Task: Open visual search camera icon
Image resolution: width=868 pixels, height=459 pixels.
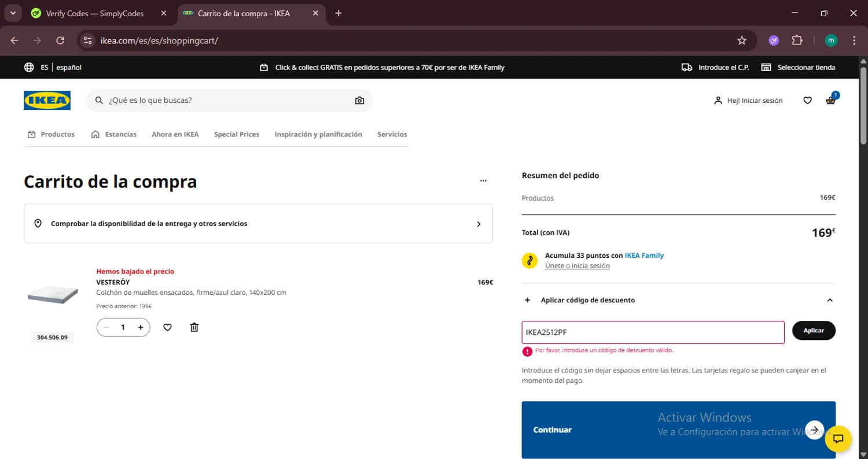Action: point(359,101)
